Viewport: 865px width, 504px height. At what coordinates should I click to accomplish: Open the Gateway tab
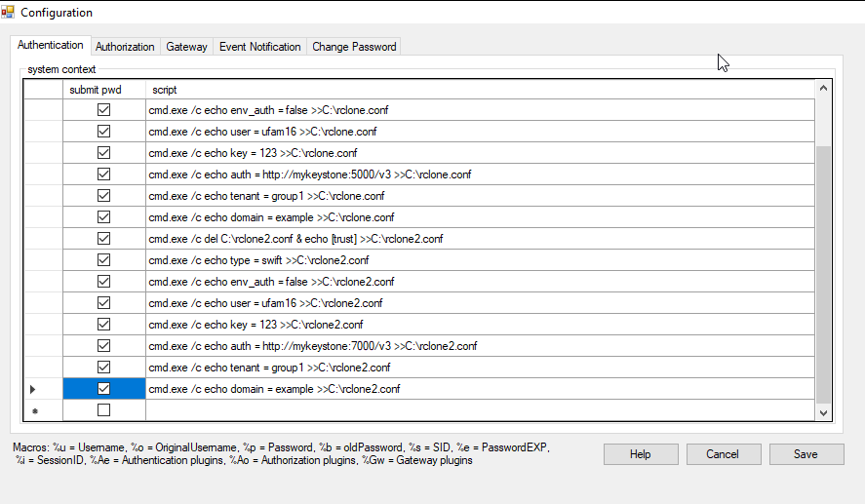click(x=186, y=47)
